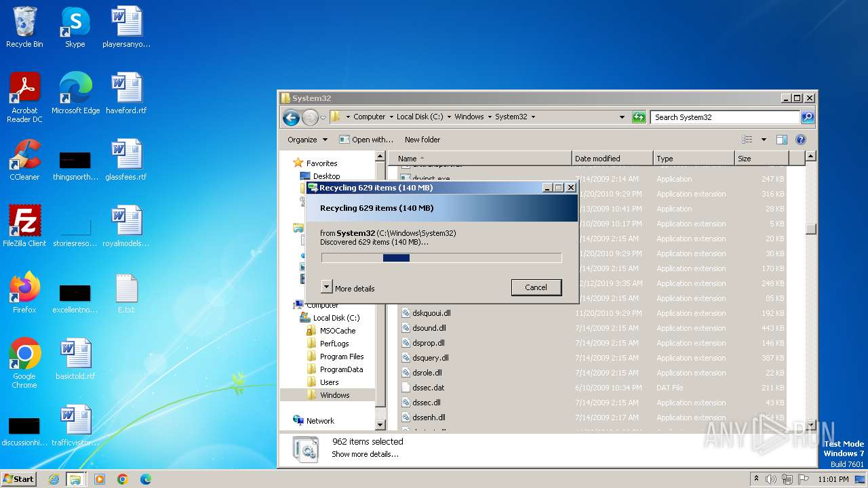Click the search magnifier icon
The width and height of the screenshot is (868, 488).
[x=807, y=117]
